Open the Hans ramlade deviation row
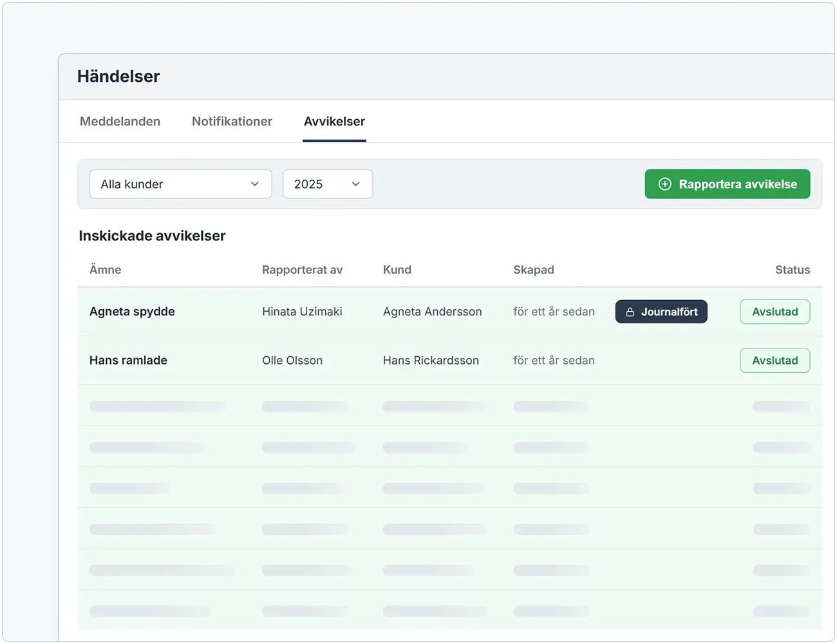The image size is (837, 644). point(450,361)
